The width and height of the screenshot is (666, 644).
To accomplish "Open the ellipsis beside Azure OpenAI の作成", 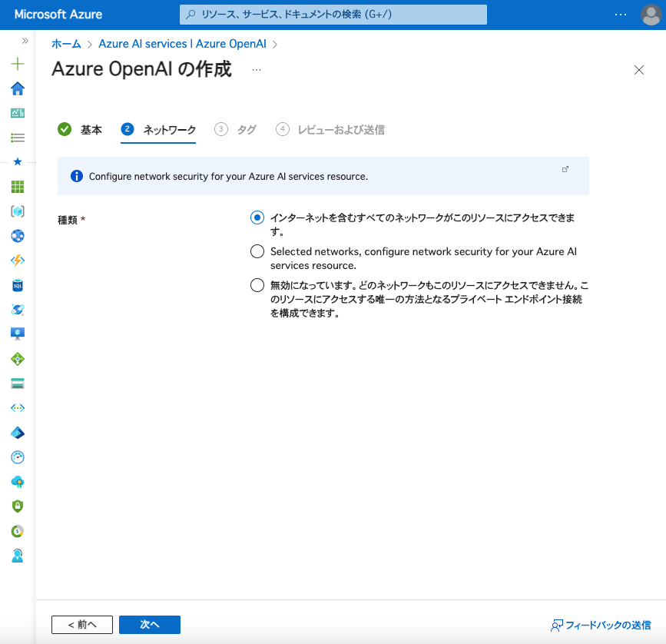I will pos(257,70).
